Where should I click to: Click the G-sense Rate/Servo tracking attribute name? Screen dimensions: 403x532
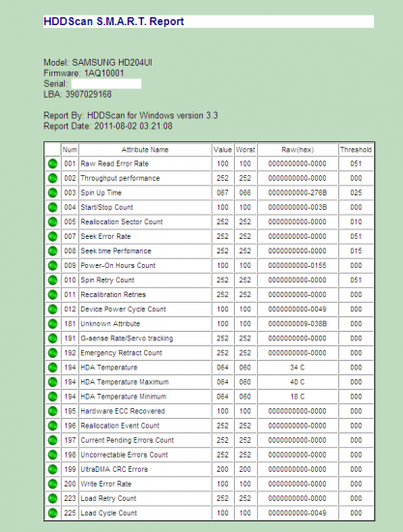tap(127, 339)
